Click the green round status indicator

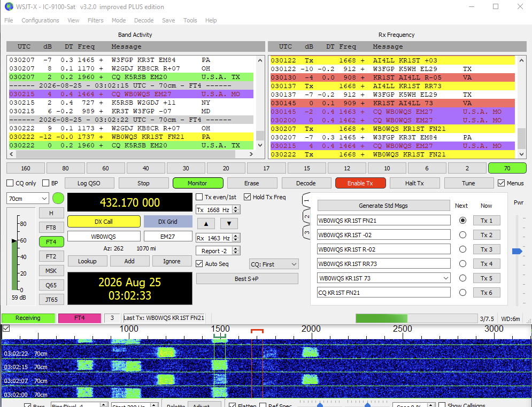58,198
